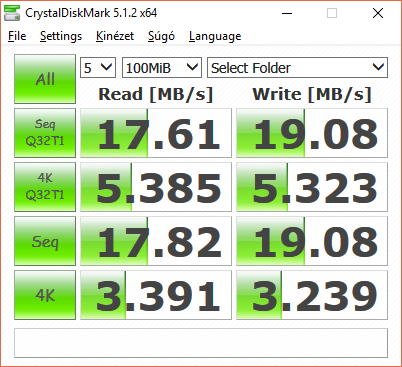Click the 4K Q32T1 write result 5.323
The height and width of the screenshot is (367, 402).
click(312, 187)
